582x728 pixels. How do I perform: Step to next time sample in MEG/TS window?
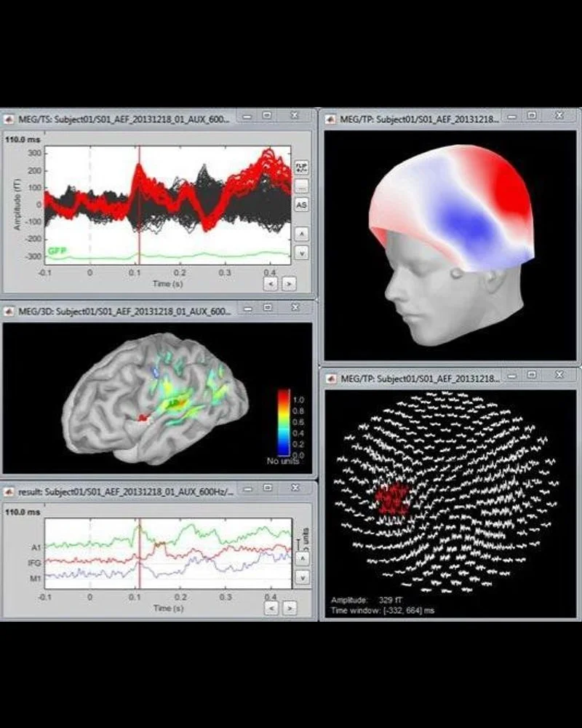[289, 282]
